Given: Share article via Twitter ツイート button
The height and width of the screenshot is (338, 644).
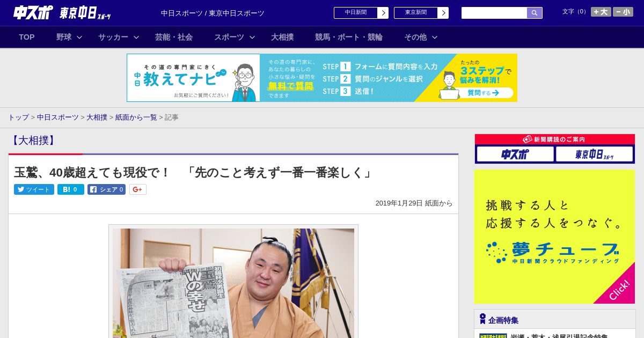Looking at the screenshot, I should point(34,189).
